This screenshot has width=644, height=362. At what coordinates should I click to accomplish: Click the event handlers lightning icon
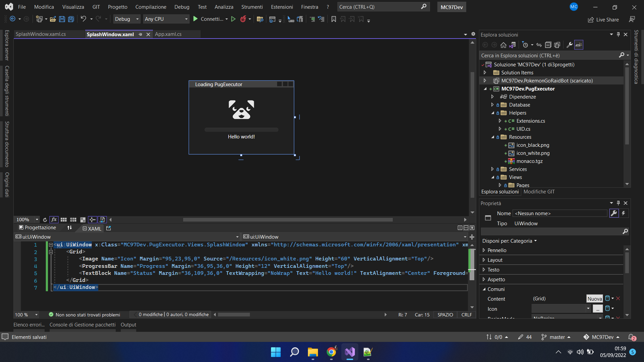pyautogui.click(x=624, y=213)
